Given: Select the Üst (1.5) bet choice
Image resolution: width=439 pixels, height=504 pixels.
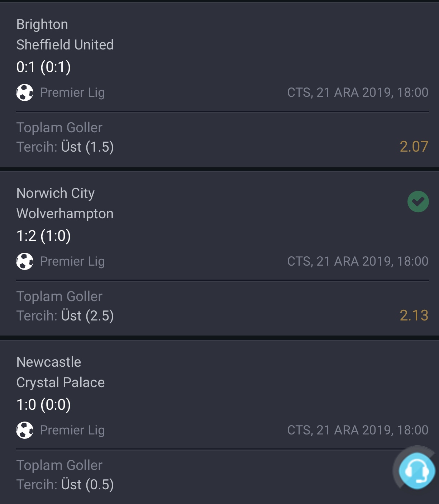Looking at the screenshot, I should point(87,147).
